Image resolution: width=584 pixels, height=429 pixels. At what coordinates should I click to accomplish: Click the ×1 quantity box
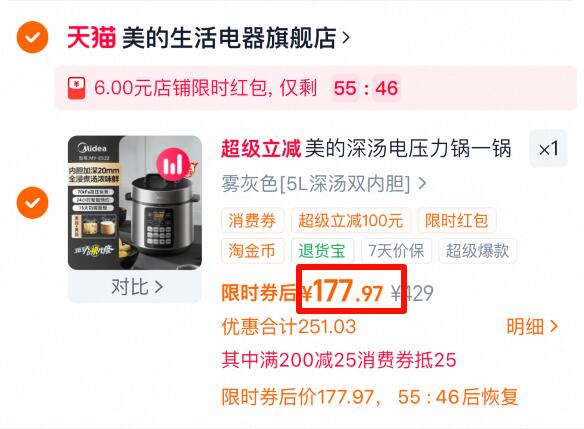point(549,149)
